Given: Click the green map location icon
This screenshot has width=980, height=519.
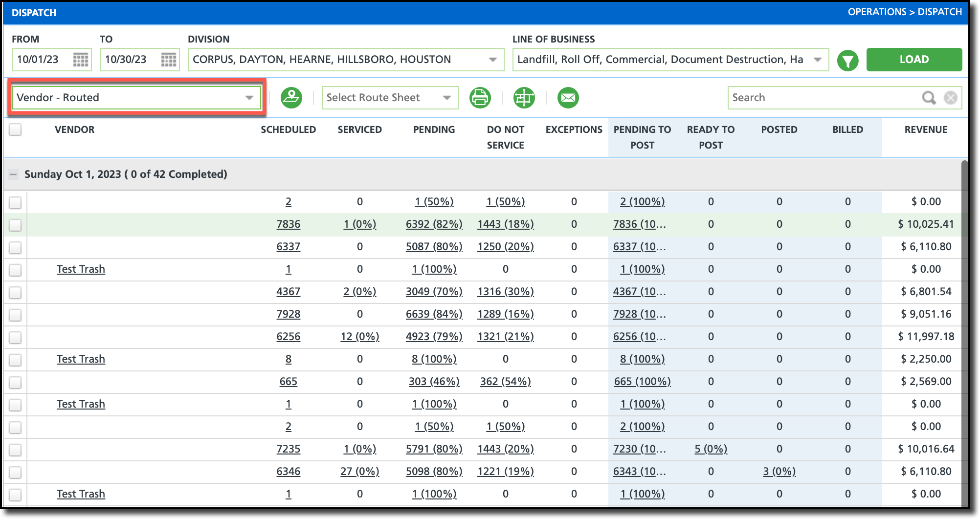Looking at the screenshot, I should point(291,98).
